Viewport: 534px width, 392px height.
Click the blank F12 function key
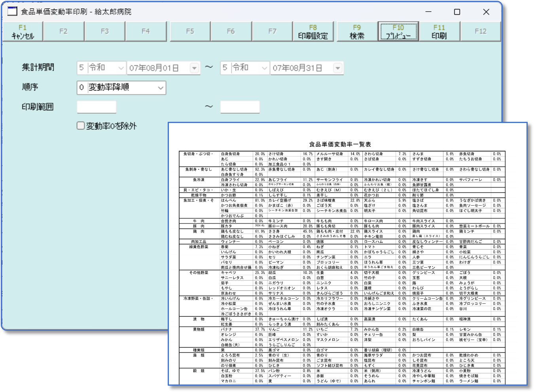480,32
